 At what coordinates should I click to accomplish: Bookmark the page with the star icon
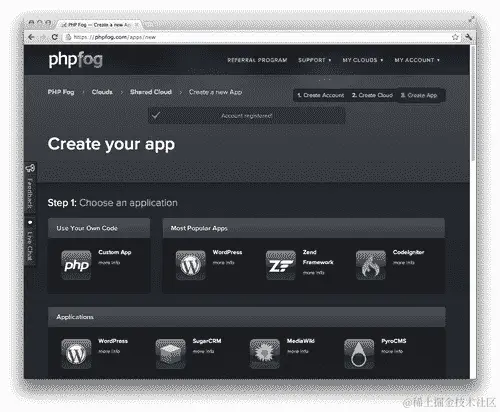pos(455,37)
